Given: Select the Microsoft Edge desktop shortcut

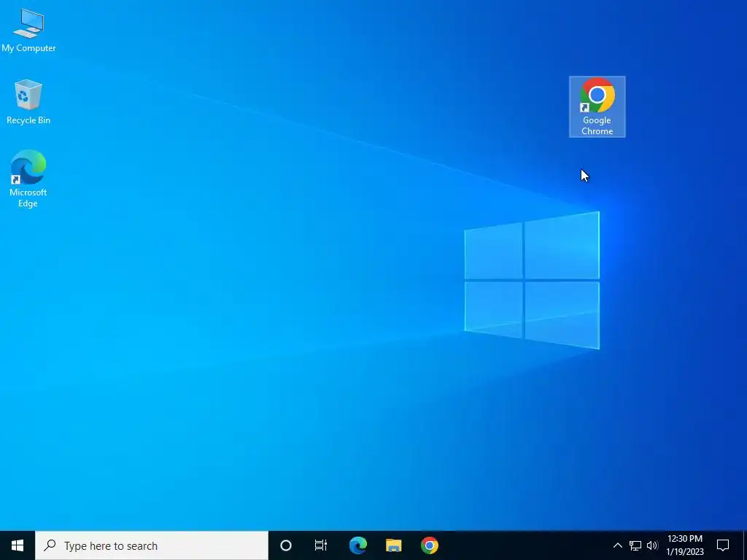Looking at the screenshot, I should pyautogui.click(x=28, y=179).
